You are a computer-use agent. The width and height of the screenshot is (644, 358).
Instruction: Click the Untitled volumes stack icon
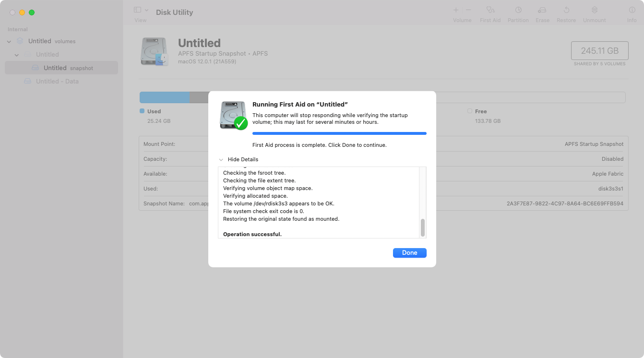20,41
